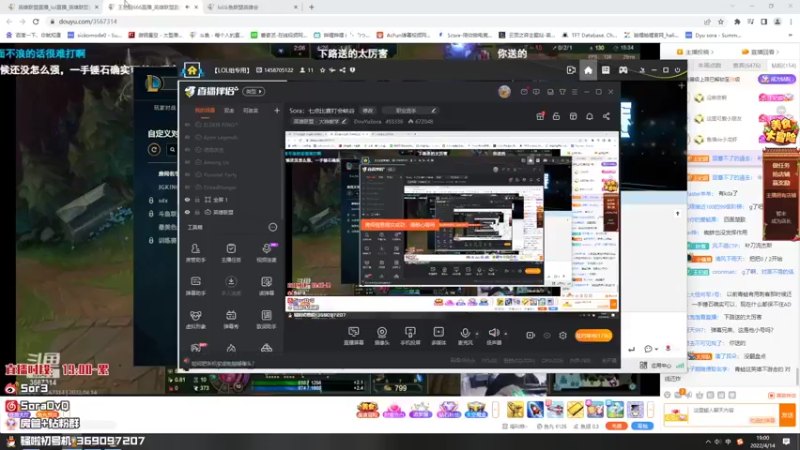
Task: Add 直播屏幕 screen capture source
Action: point(354,336)
